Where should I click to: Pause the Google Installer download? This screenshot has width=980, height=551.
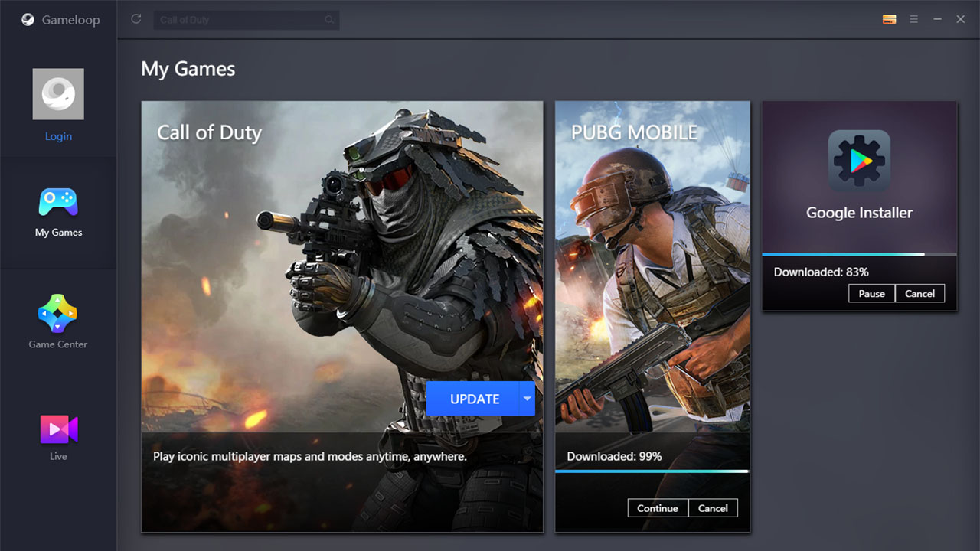click(x=871, y=293)
